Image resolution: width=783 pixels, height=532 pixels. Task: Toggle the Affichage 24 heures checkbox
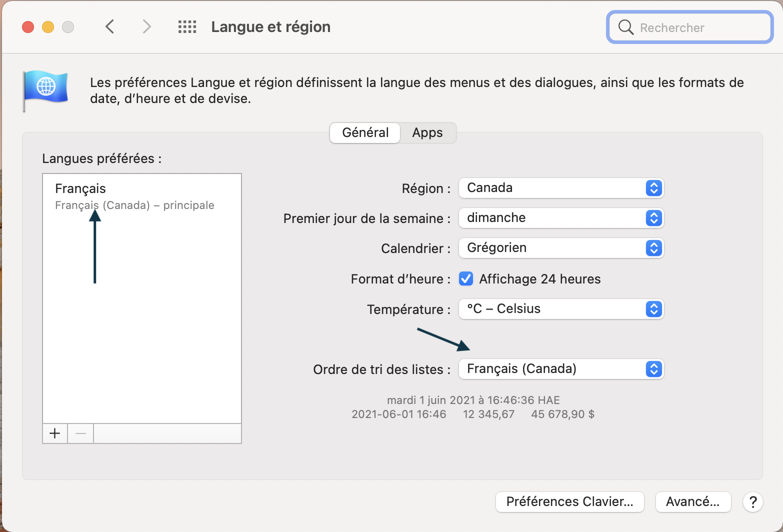pos(466,278)
